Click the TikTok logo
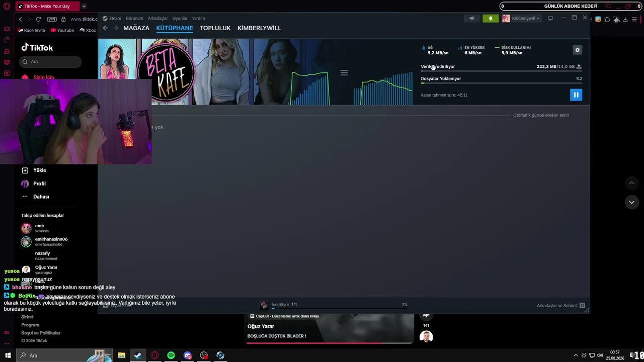This screenshot has height=362, width=644. click(x=37, y=48)
